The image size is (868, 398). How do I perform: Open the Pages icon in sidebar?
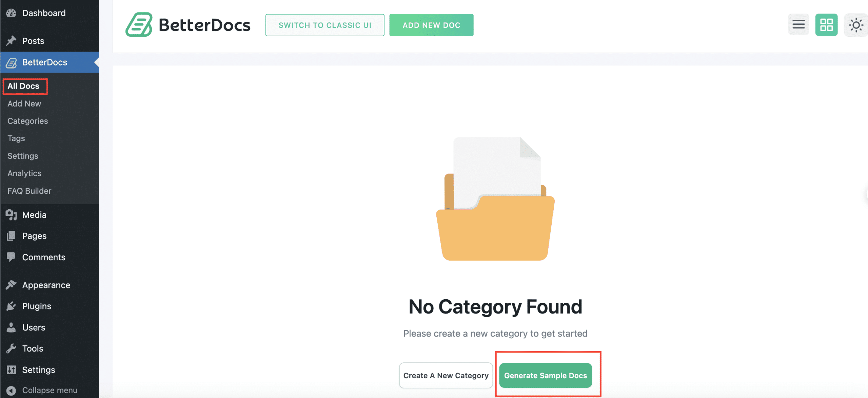point(11,235)
